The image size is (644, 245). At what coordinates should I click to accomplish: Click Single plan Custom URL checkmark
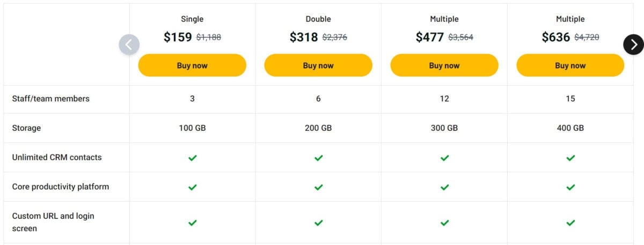pyautogui.click(x=193, y=222)
